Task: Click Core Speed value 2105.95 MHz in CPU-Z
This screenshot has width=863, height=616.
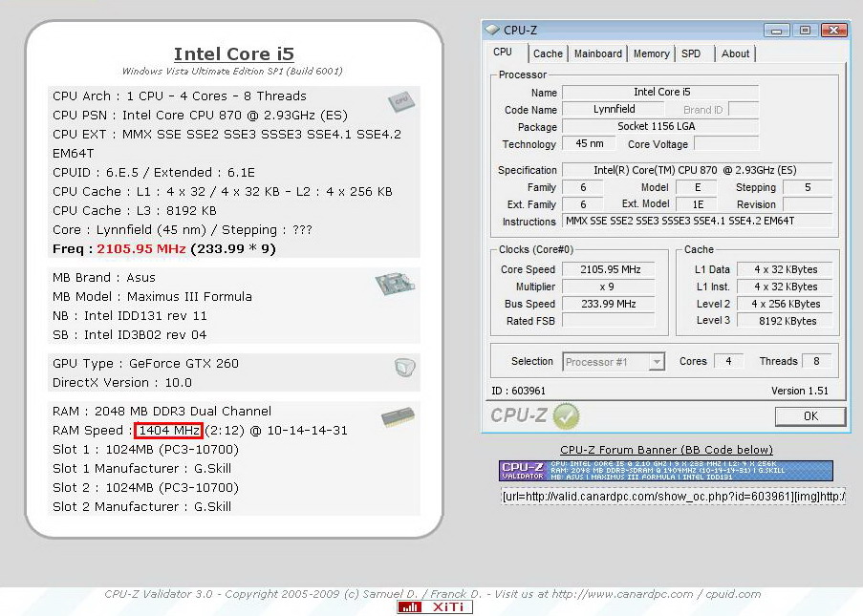Action: [x=610, y=269]
